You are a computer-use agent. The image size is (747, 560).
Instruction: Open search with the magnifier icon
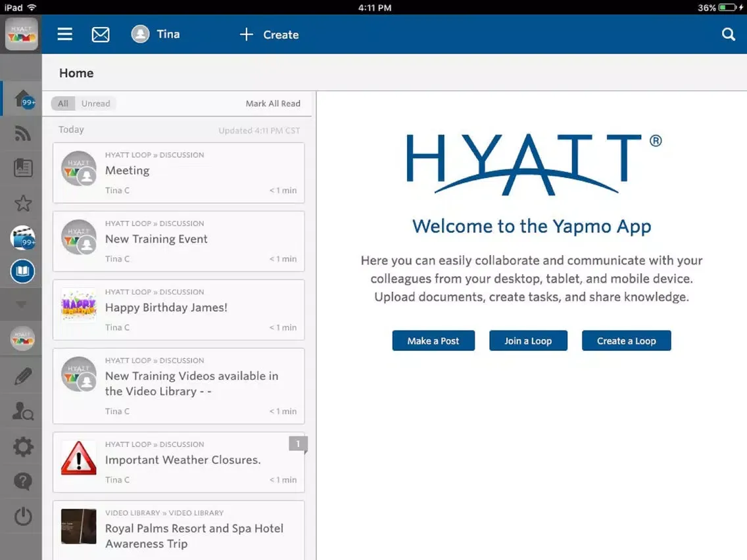pos(729,34)
